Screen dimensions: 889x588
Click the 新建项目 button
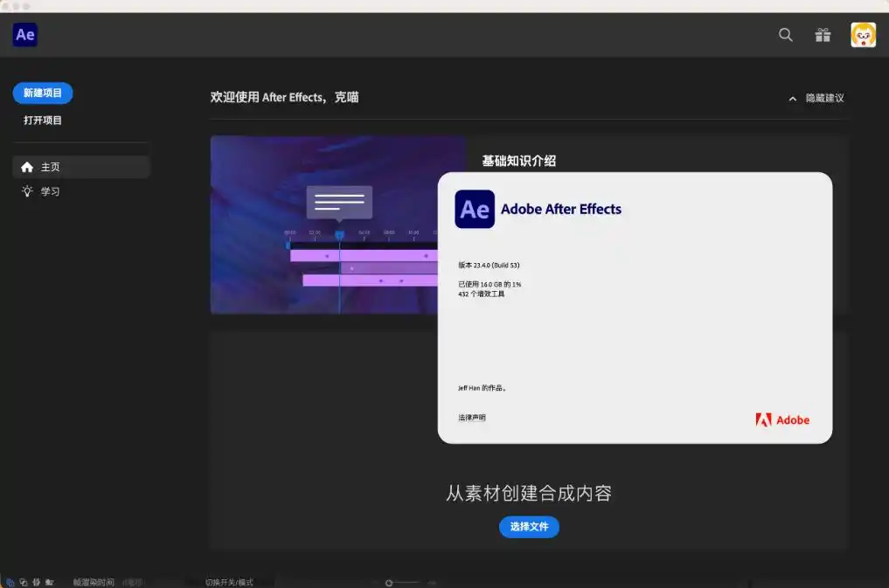point(43,93)
